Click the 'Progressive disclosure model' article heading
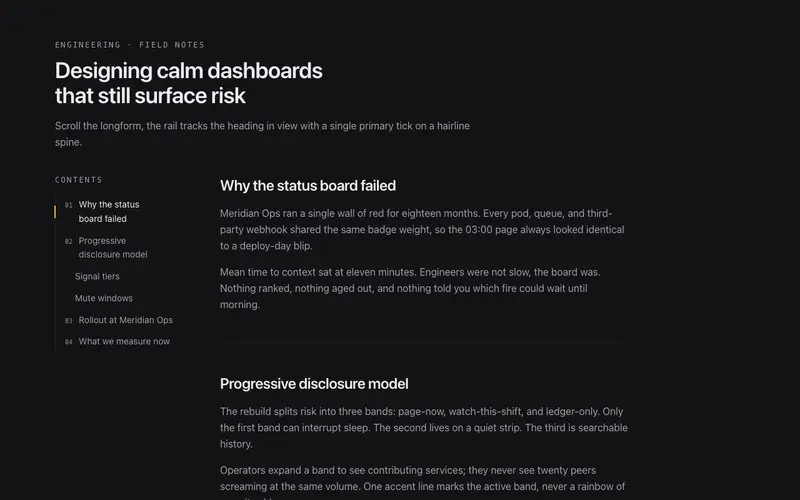Image resolution: width=800 pixels, height=500 pixels. point(314,384)
